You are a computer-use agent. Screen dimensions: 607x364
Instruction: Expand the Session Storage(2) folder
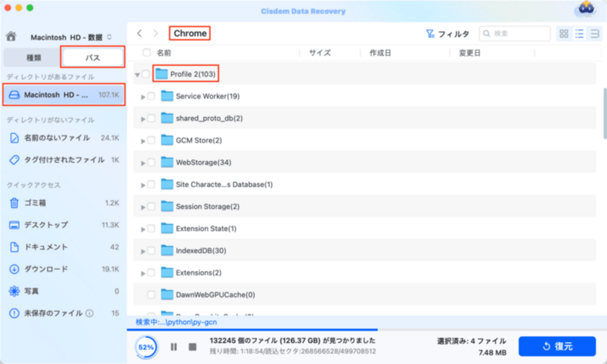[x=143, y=207]
